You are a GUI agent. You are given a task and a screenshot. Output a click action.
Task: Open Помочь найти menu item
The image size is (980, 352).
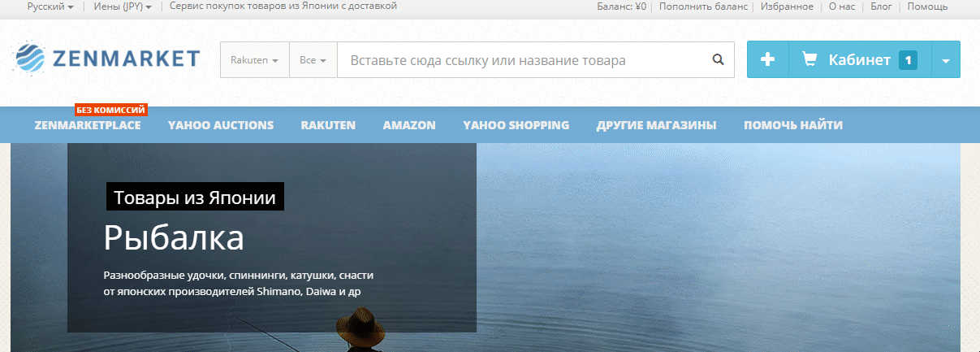click(793, 125)
